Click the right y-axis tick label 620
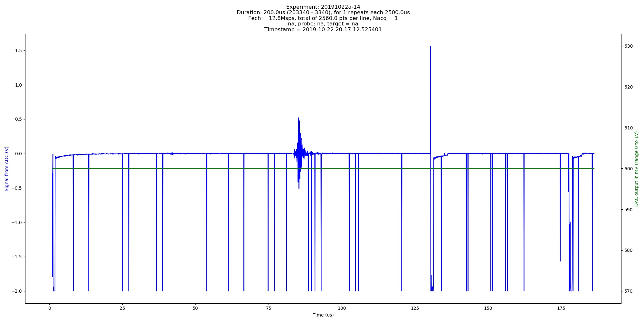The height and width of the screenshot is (322, 644). click(629, 87)
